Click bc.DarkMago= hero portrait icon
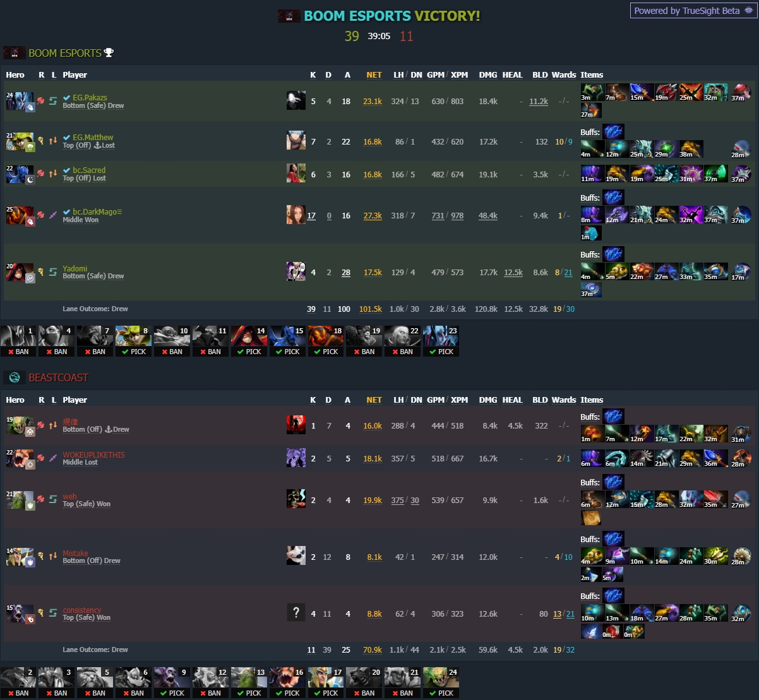Viewport: 759px width, 700px height. (16, 215)
